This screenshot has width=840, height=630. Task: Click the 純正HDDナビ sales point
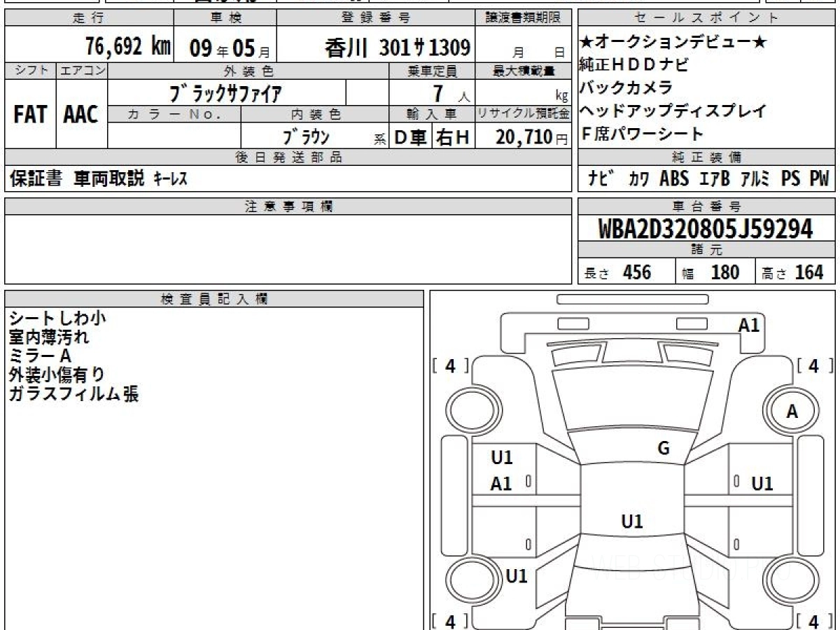(x=634, y=65)
